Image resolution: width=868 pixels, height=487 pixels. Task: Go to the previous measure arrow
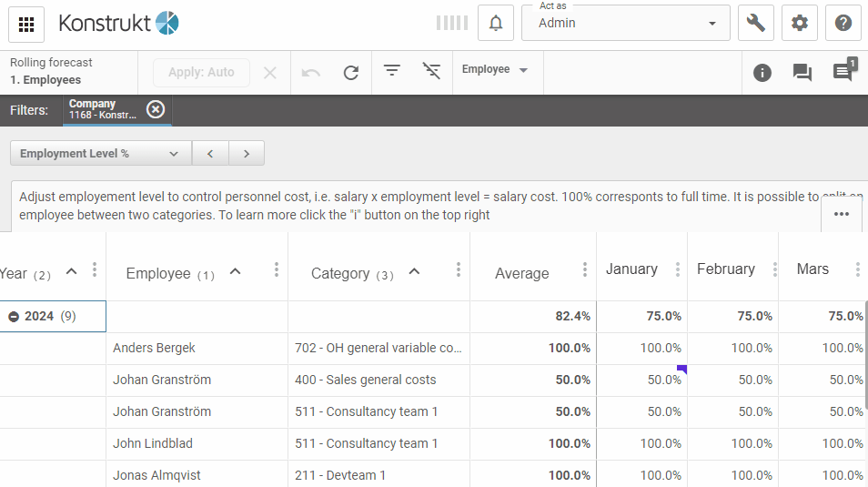pos(210,154)
